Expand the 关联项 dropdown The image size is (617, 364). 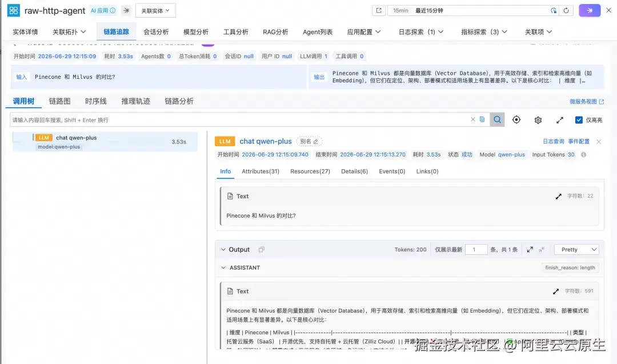point(538,32)
